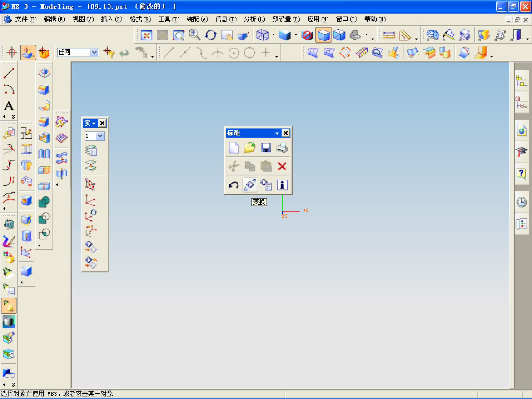532x399 pixels.
Task: Close the 标准 floating toolbar
Action: (x=286, y=133)
